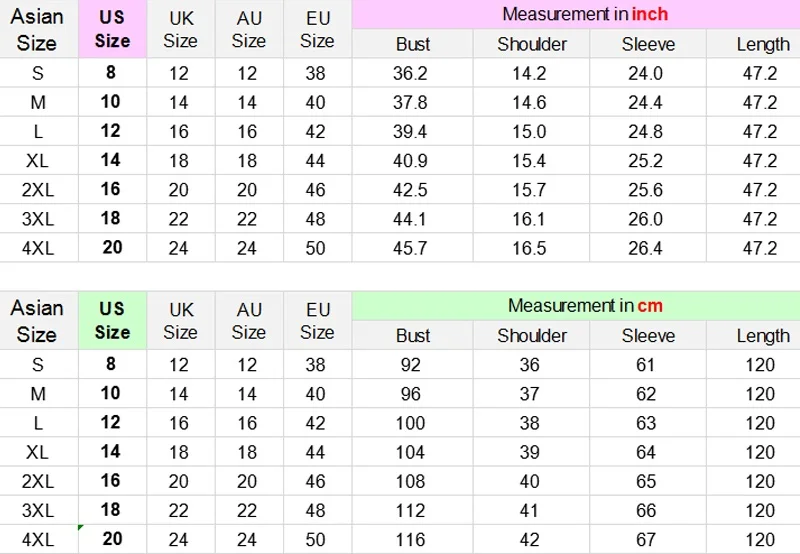
Task: Select the Measurement in cm header
Action: [x=585, y=306]
